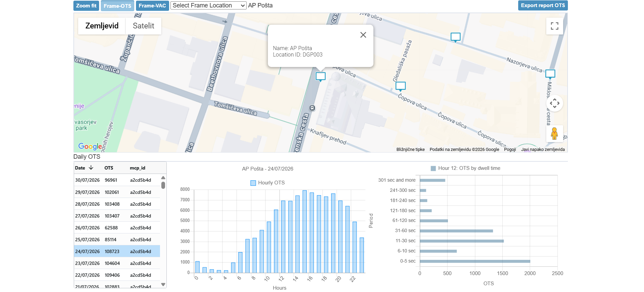
Task: Click the OTS value 62588
Action: [x=111, y=228]
